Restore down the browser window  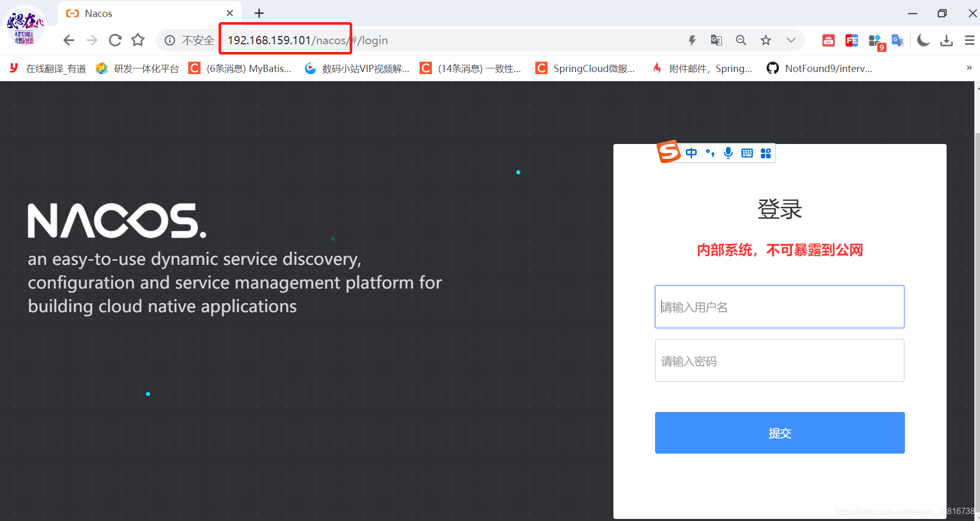point(942,13)
